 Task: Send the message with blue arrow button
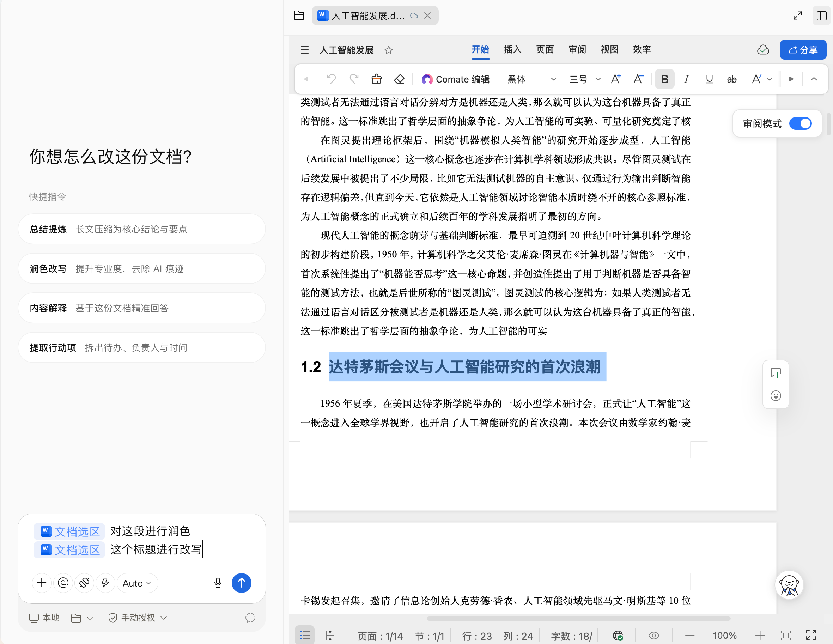point(242,583)
